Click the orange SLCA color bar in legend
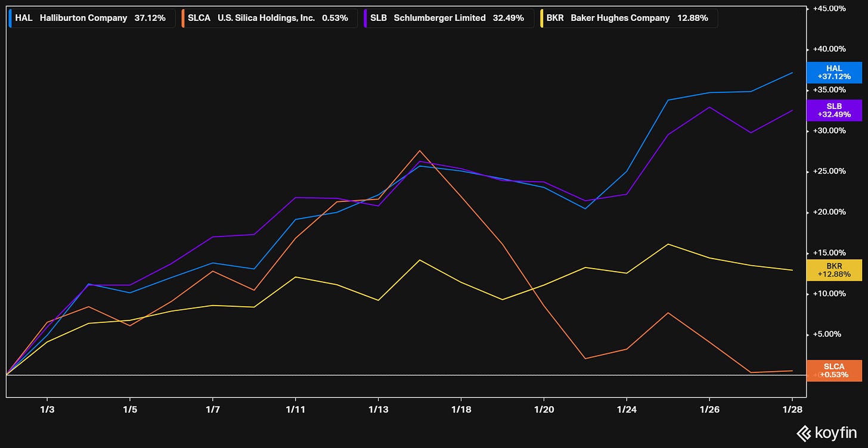Image resolution: width=868 pixels, height=448 pixels. click(182, 18)
